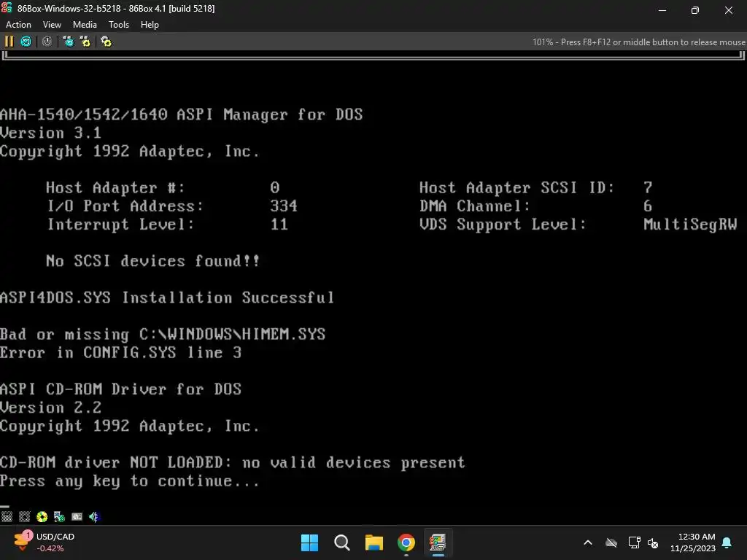Click the network status icon
Viewport: 747px width, 560px height.
[59, 517]
